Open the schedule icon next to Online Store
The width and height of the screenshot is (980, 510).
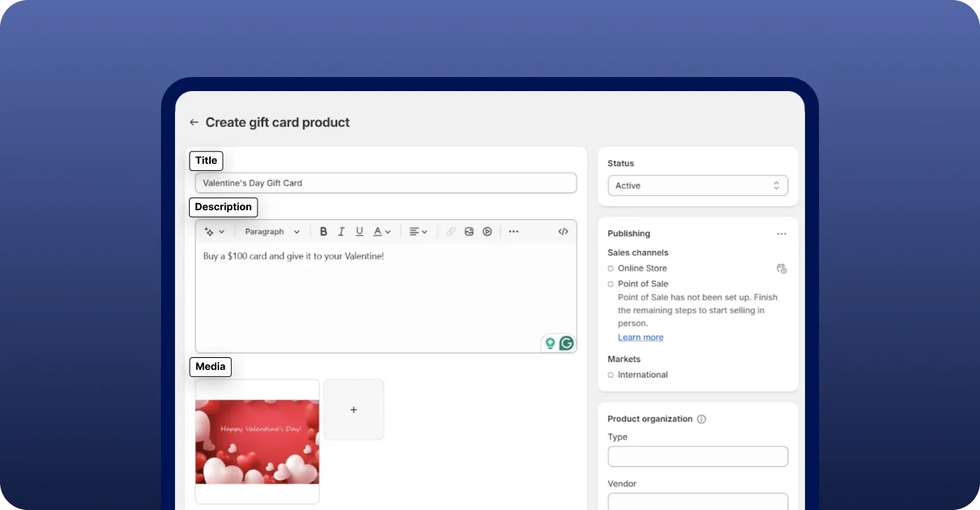[782, 268]
